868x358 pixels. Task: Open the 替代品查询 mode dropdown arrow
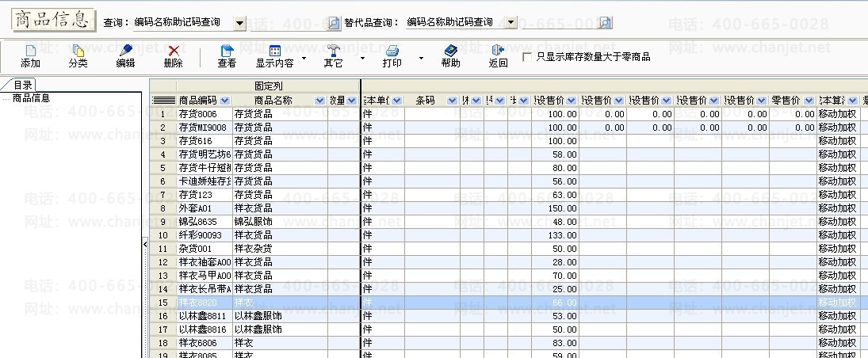(x=511, y=23)
